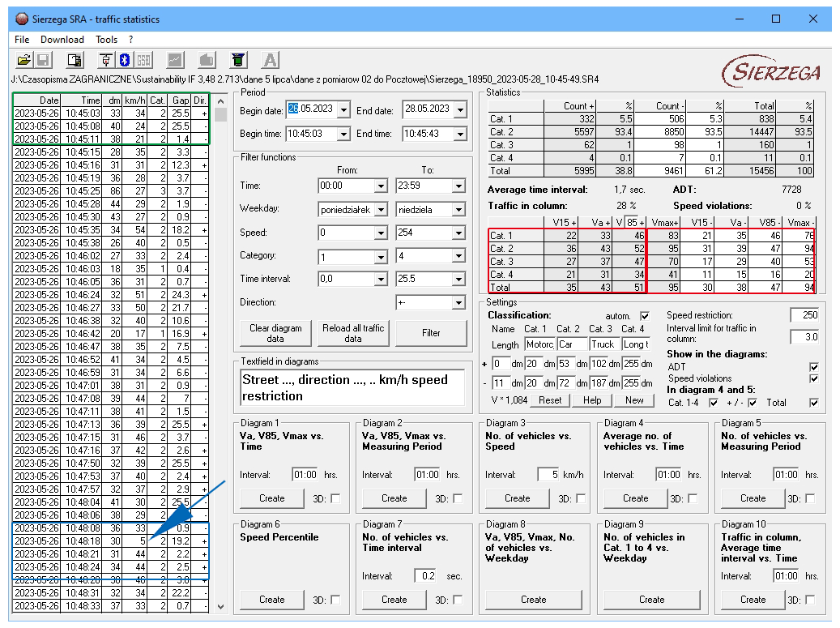Open the Begin date dropdown
This screenshot has height=628, width=840.
point(343,110)
